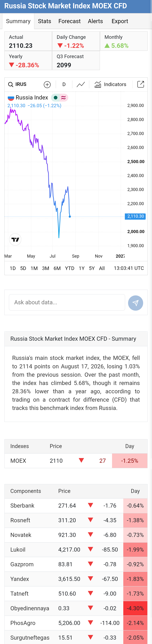Image resolution: width=152 pixels, height=644 pixels.
Task: Add a comparison symbol with the plus icon
Action: pyautogui.click(x=47, y=85)
